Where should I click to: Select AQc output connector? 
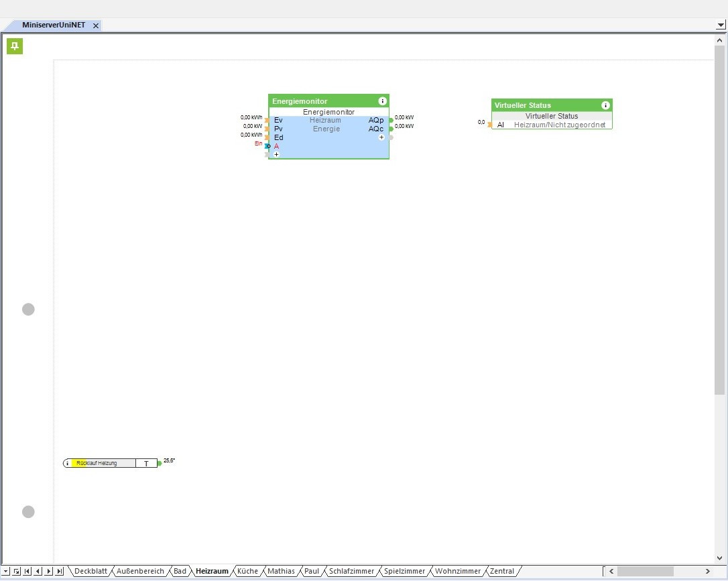coord(391,129)
